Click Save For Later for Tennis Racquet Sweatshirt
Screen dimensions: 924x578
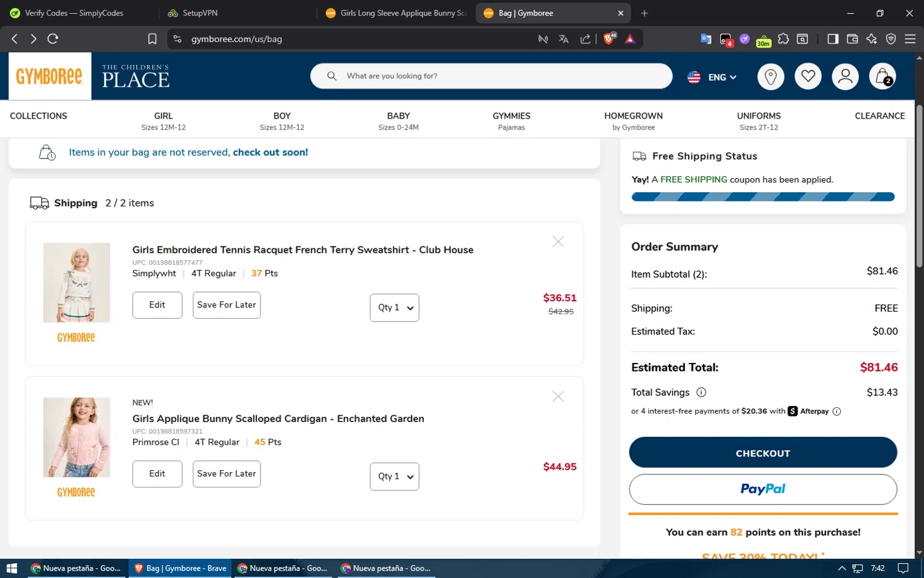pyautogui.click(x=227, y=305)
